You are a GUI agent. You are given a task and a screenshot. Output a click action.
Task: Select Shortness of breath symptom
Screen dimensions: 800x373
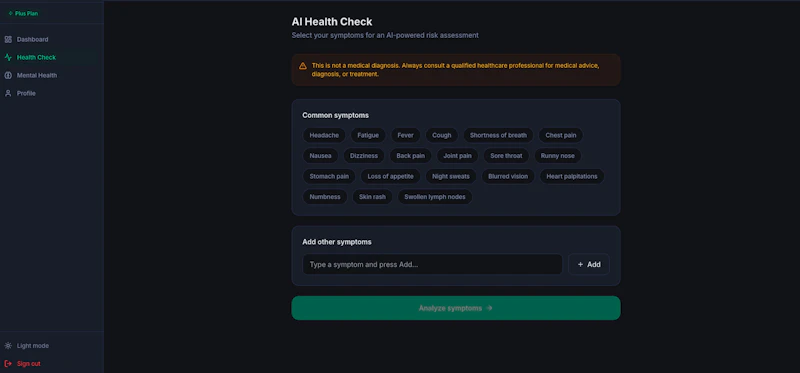coord(498,135)
